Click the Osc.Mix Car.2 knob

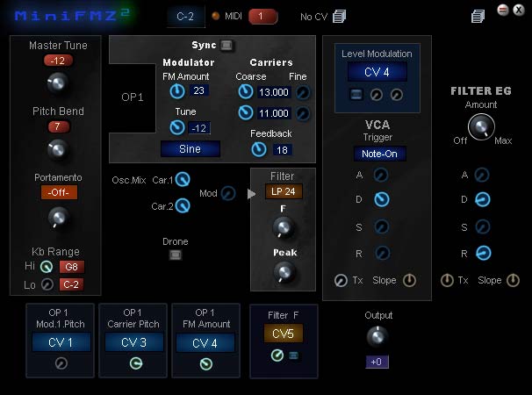(x=183, y=205)
